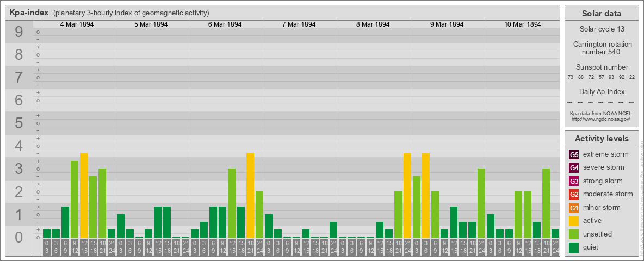Click the quiet bar on 4 Mar 6-9
Image resolution: width=644 pixels, height=261 pixels.
coord(65,222)
